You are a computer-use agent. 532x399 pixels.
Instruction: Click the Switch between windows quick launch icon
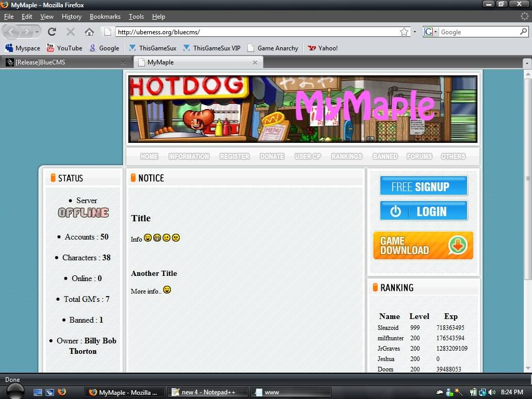coord(50,392)
